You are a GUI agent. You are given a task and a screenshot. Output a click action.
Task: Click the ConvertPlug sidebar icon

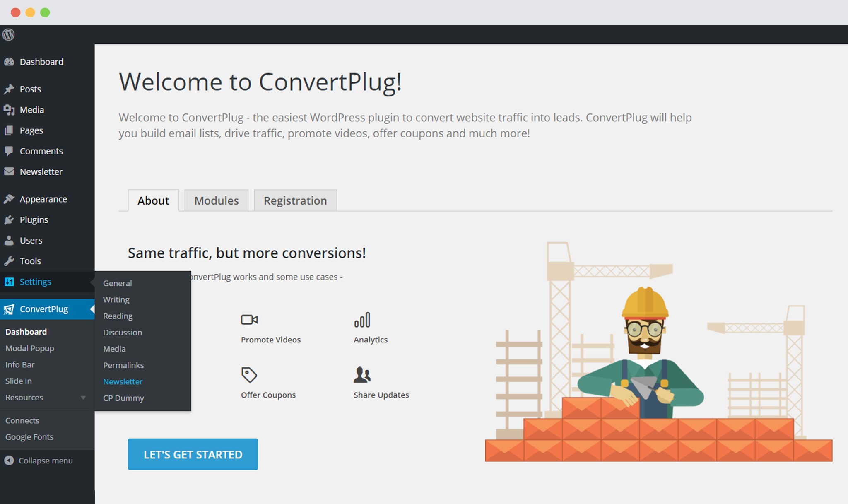click(x=9, y=309)
